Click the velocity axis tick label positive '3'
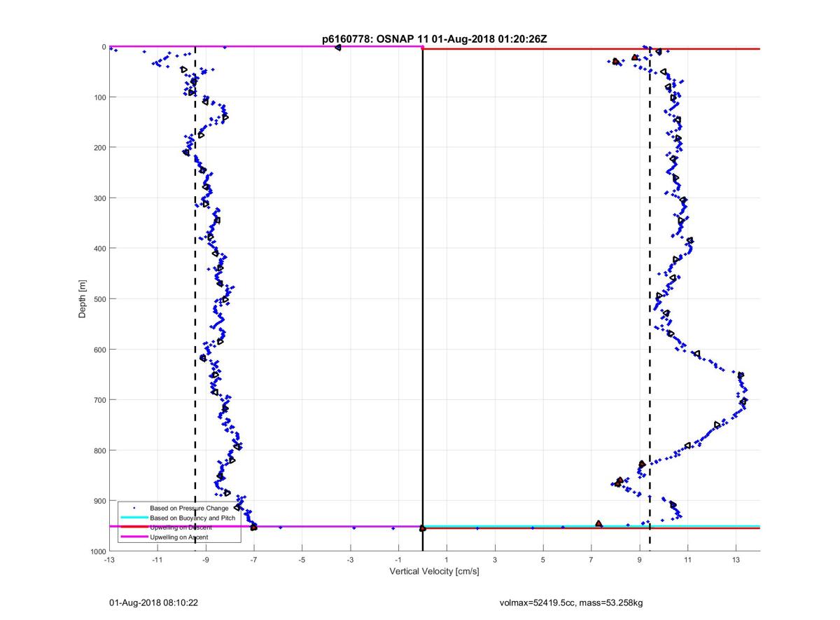 pos(495,560)
